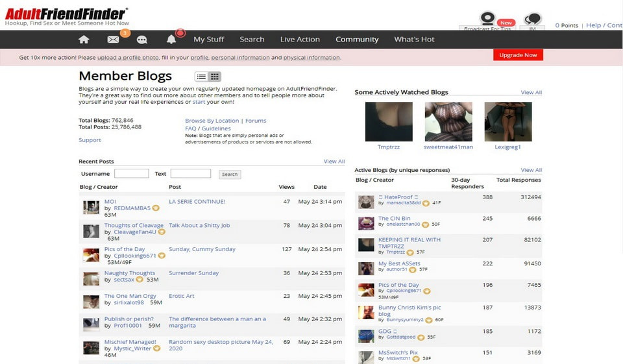Go to the Home icon in navigation bar
This screenshot has width=623, height=364.
84,40
